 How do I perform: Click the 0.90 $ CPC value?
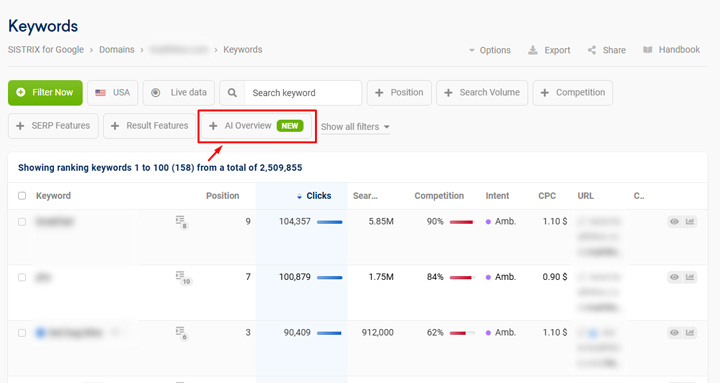click(x=555, y=277)
